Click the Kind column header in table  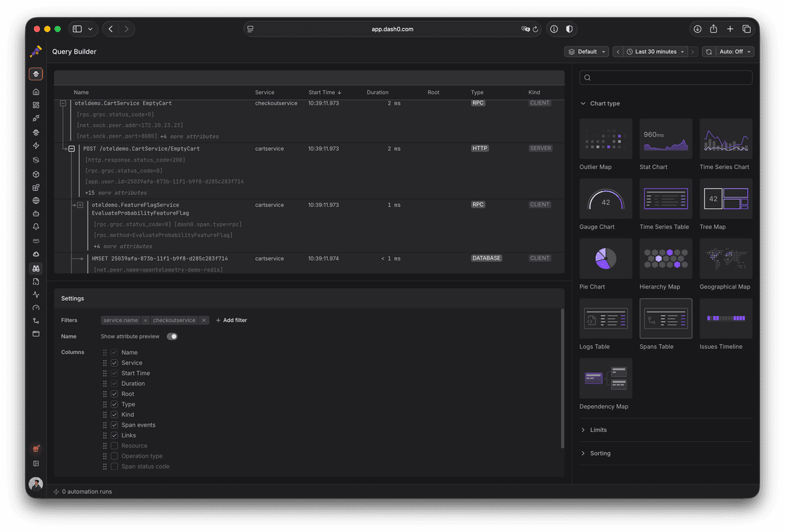[534, 92]
